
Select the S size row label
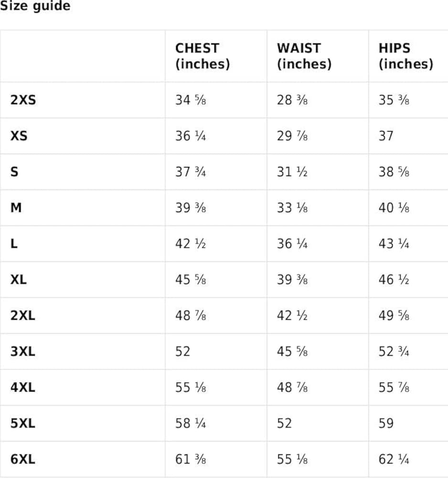point(14,172)
